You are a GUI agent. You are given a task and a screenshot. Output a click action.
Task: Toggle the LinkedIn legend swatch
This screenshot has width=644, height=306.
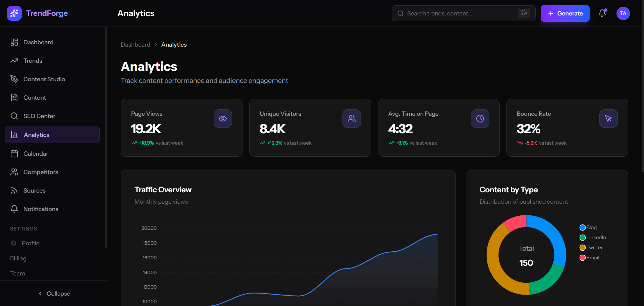pyautogui.click(x=583, y=238)
